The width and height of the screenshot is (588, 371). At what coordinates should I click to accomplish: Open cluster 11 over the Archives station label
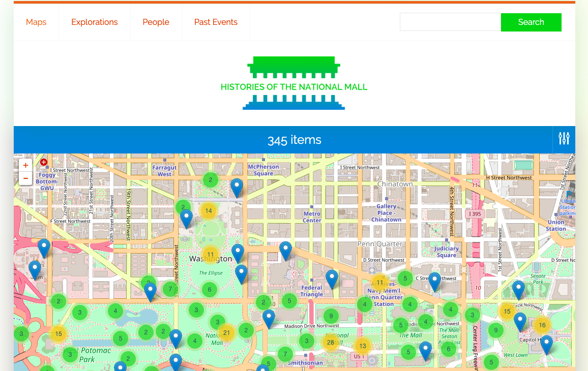tap(380, 282)
